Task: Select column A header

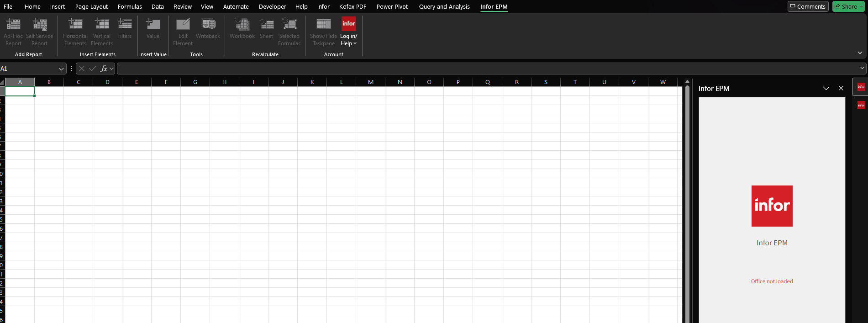Action: (20, 82)
